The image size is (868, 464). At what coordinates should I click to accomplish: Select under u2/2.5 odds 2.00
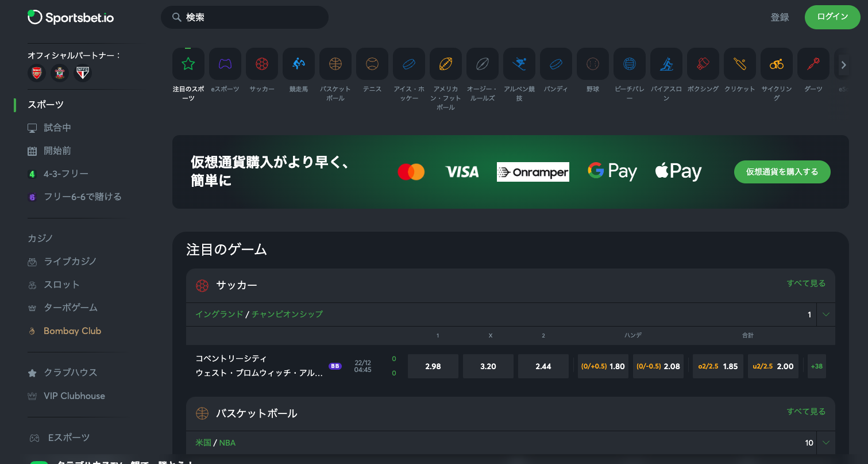[773, 366]
